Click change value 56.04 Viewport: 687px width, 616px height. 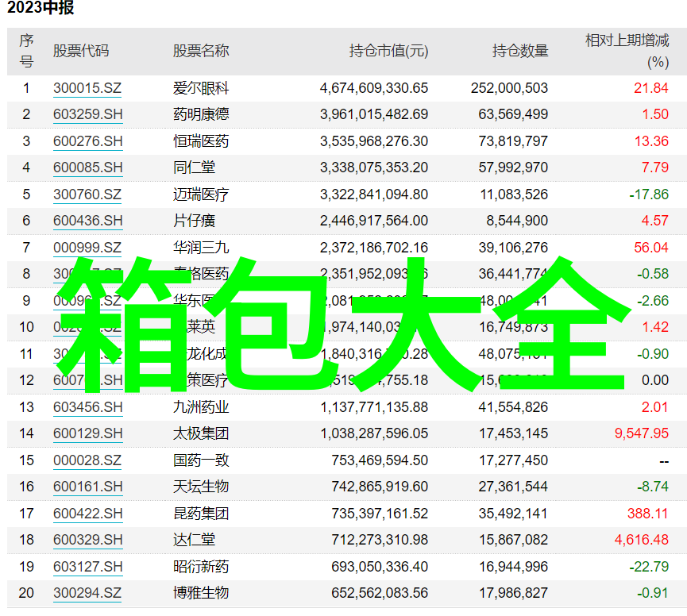(651, 248)
